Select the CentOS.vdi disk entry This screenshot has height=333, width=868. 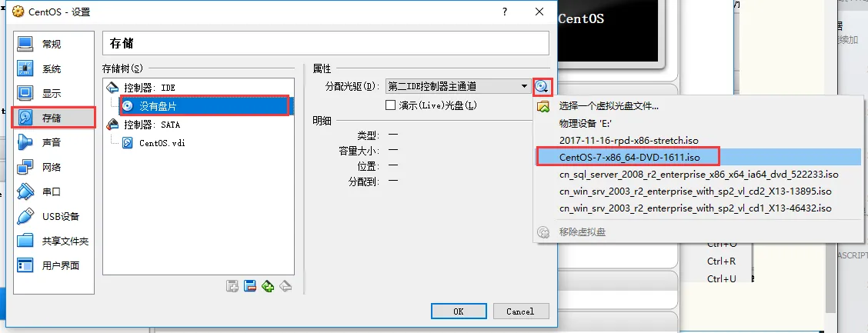point(154,143)
